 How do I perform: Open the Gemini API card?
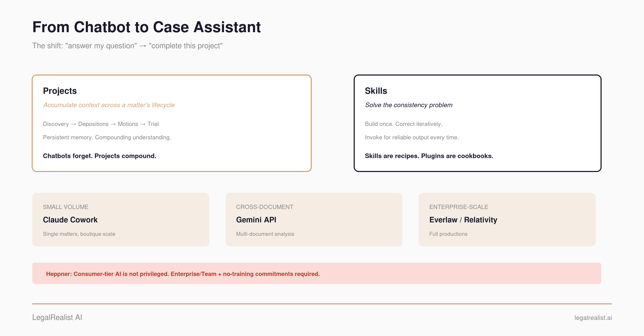pos(314,220)
